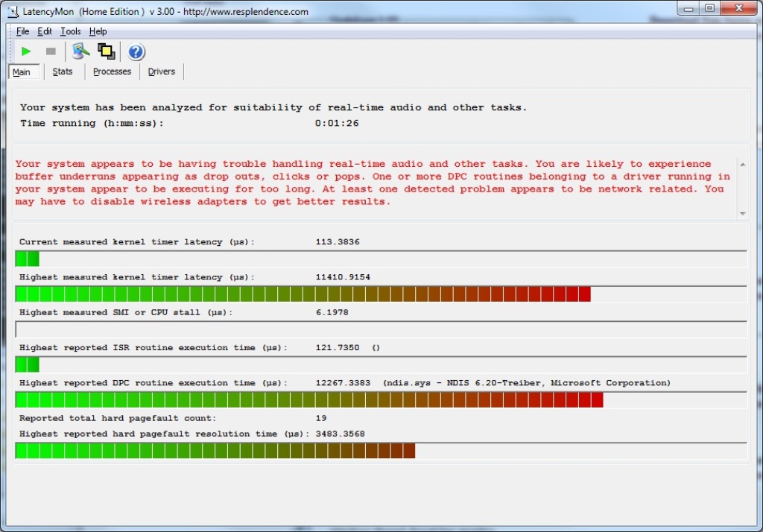763x532 pixels.
Task: Click the red warning message text
Action: point(373,183)
